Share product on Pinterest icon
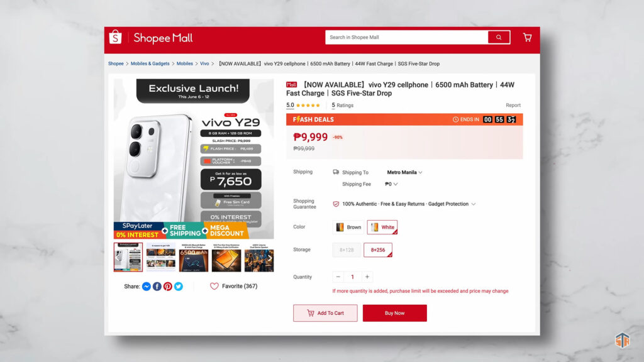Screen dimensions: 644x362 coord(167,287)
